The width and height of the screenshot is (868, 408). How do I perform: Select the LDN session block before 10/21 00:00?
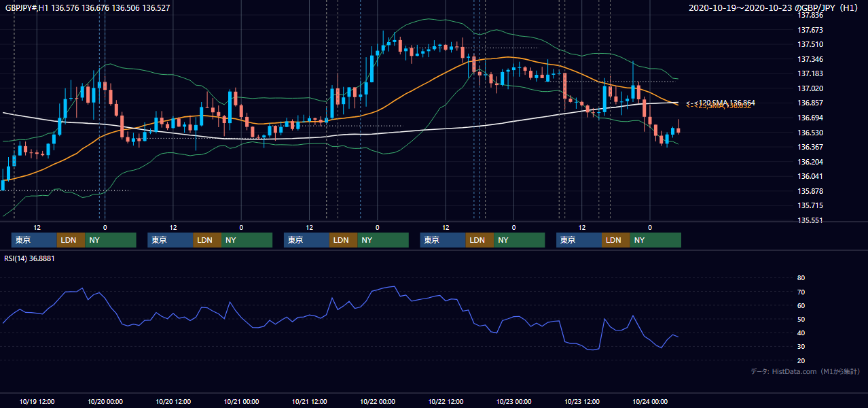click(x=207, y=240)
